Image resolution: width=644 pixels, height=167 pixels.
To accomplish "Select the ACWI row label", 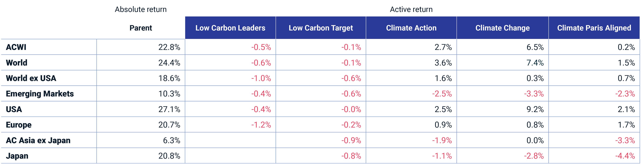I will point(16,47).
